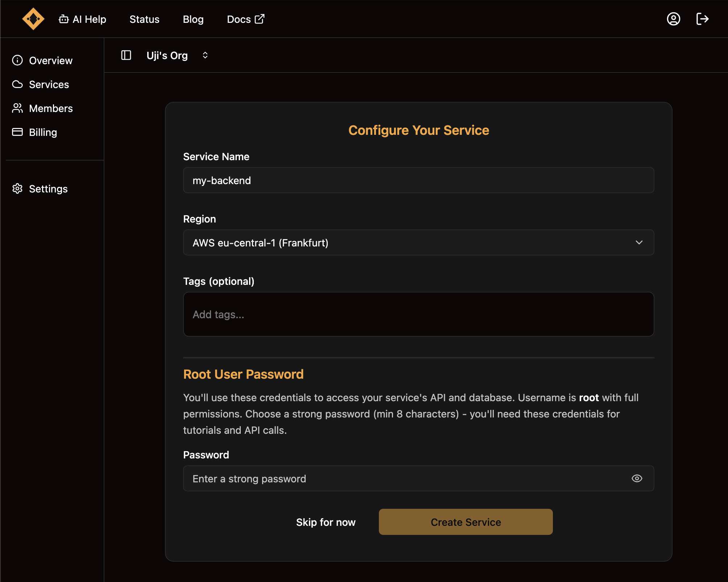
Task: Open Docs in external tab
Action: pyautogui.click(x=246, y=19)
